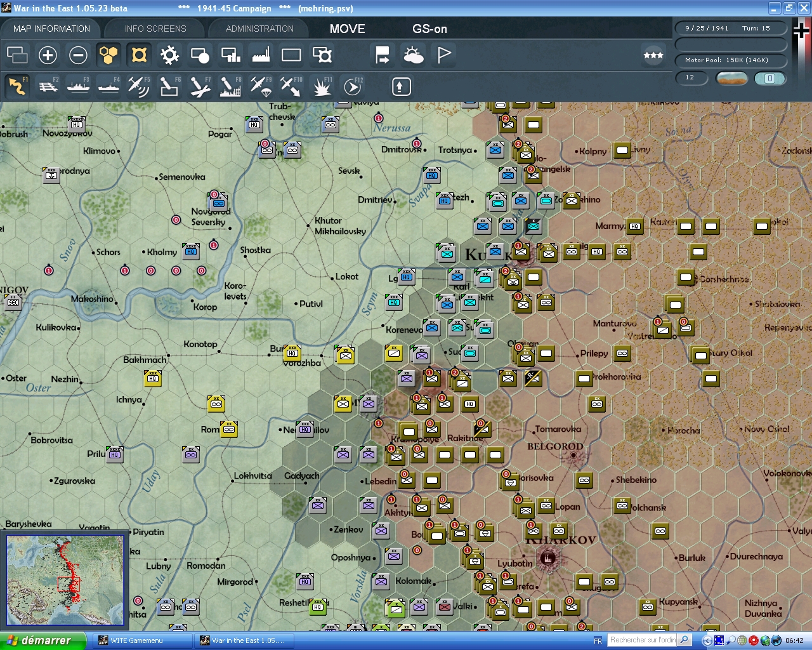Screen dimensions: 812x650
Task: Click the three stars button
Action: tap(653, 55)
